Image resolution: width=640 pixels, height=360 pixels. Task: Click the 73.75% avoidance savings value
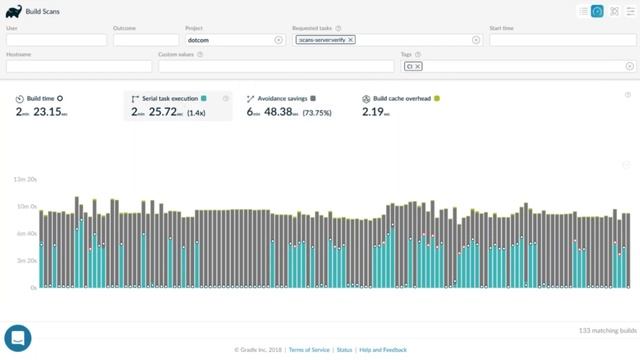point(317,113)
